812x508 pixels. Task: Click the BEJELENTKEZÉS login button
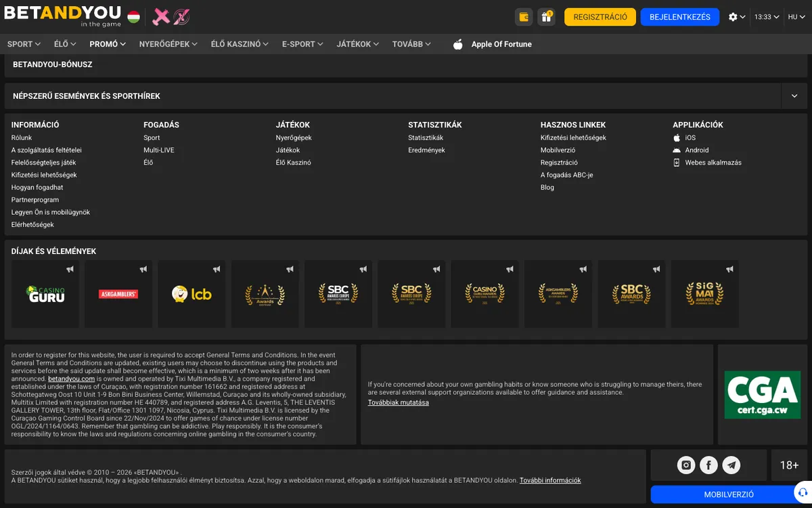coord(680,17)
